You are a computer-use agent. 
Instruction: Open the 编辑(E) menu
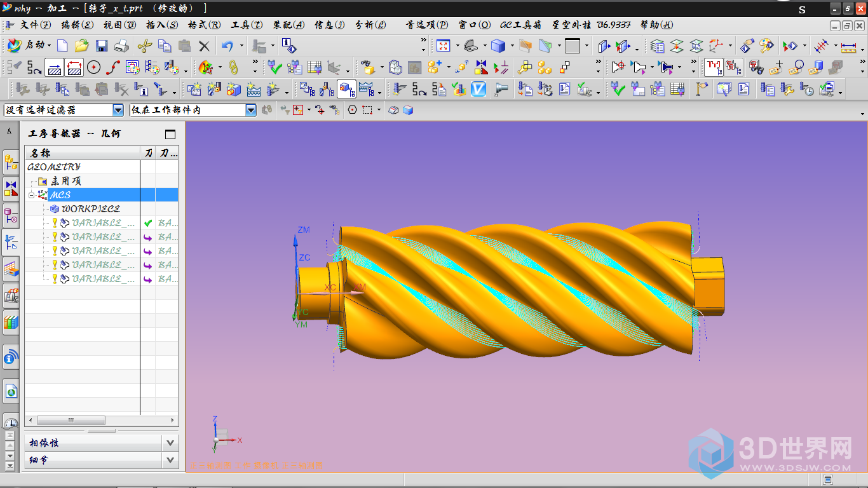pos(77,25)
